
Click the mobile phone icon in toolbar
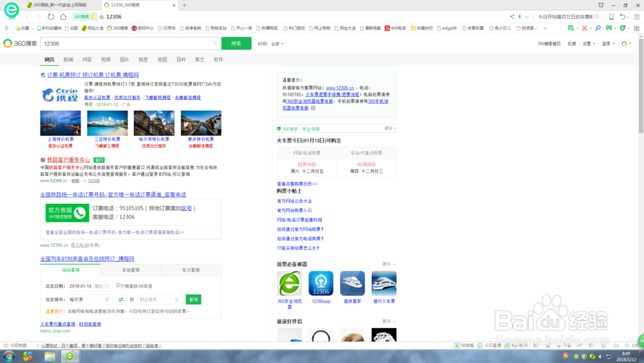(611, 17)
